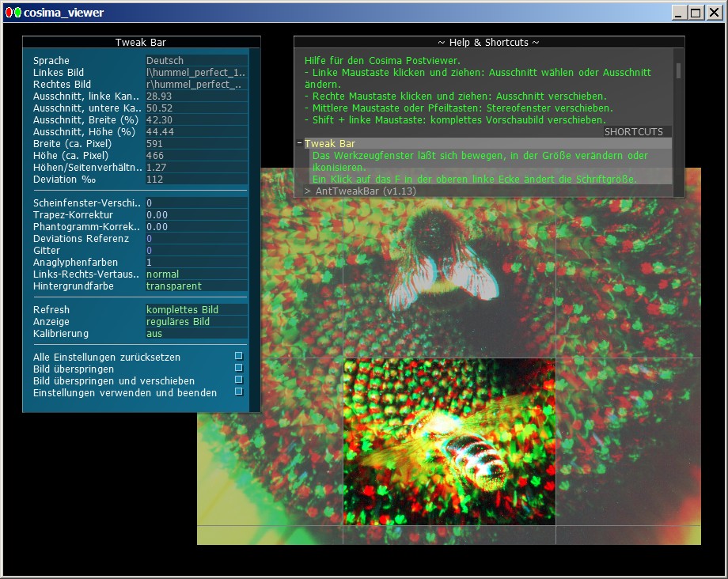Change Hintergrundfarbe from transparent
This screenshot has height=579, width=728.
(196, 286)
